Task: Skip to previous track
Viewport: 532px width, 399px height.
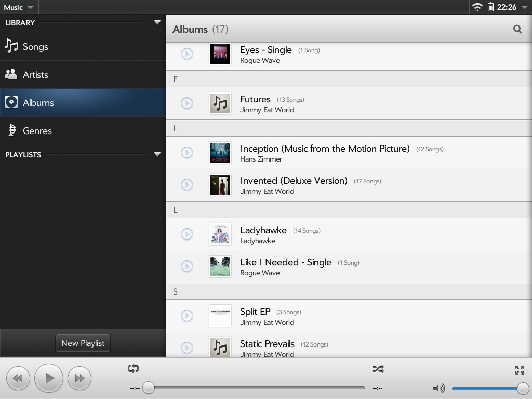Action: click(x=18, y=378)
